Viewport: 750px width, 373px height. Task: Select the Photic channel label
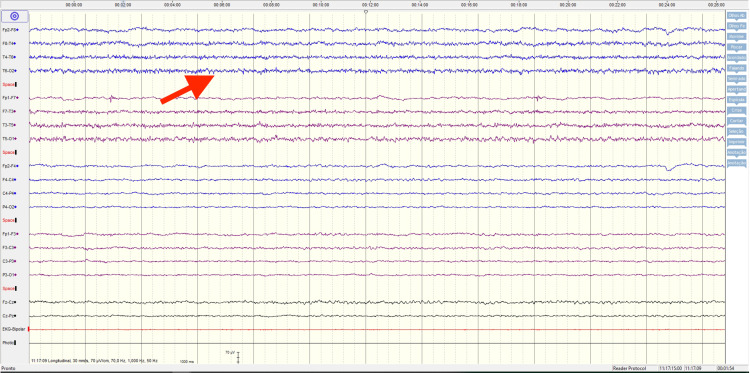(9, 343)
